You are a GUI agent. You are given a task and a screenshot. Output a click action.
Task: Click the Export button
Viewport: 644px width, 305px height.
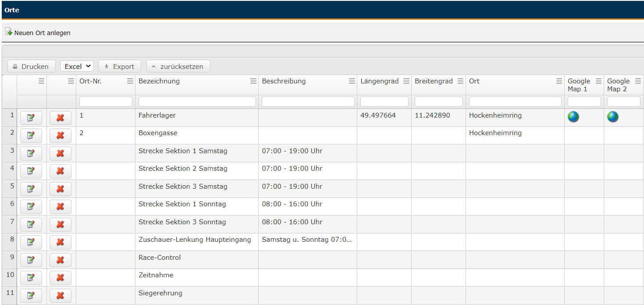(x=120, y=66)
